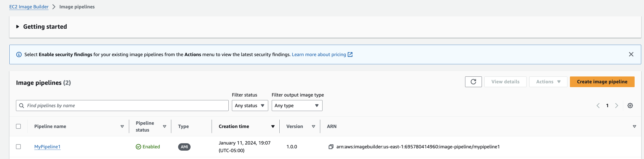Copy the MyPipeline1 ARN with copy icon

(331, 147)
